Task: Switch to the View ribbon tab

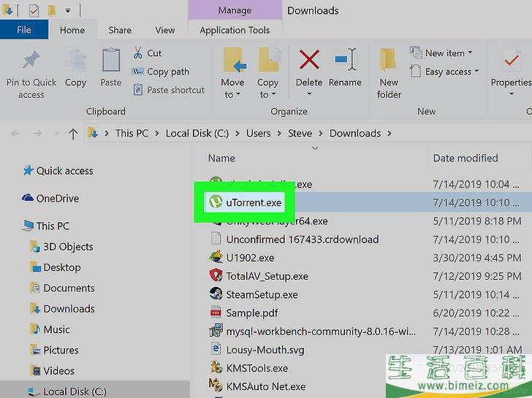Action: [x=165, y=30]
